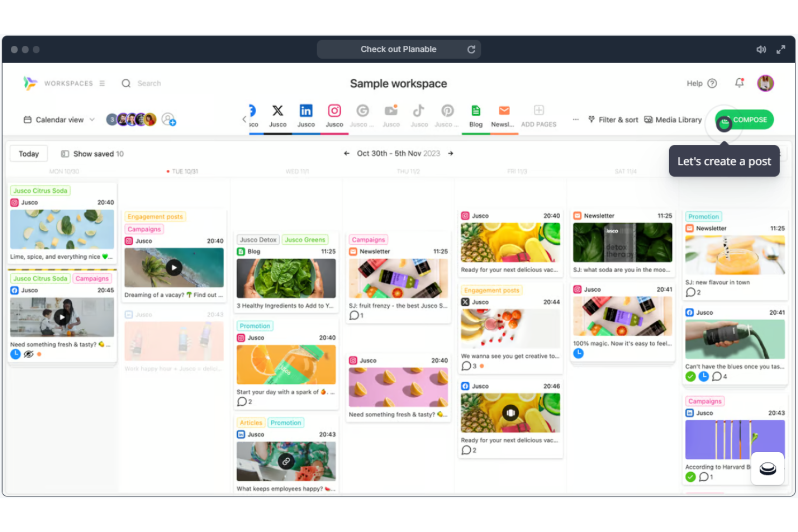Open comment bubble on SJ: fruit frenzy post
Image resolution: width=798 pixels, height=532 pixels.
(x=356, y=315)
